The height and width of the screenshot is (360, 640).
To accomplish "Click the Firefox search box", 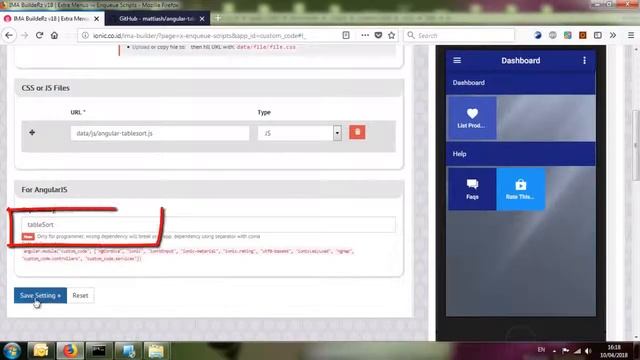I will [x=459, y=36].
